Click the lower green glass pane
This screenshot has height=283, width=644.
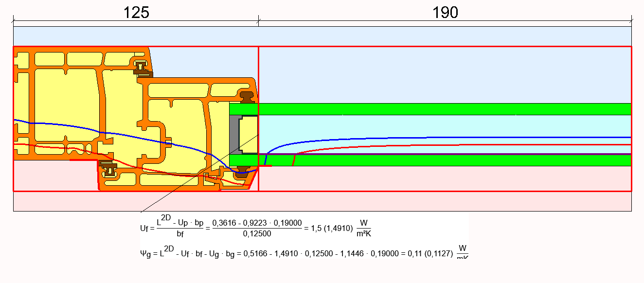(x=438, y=161)
